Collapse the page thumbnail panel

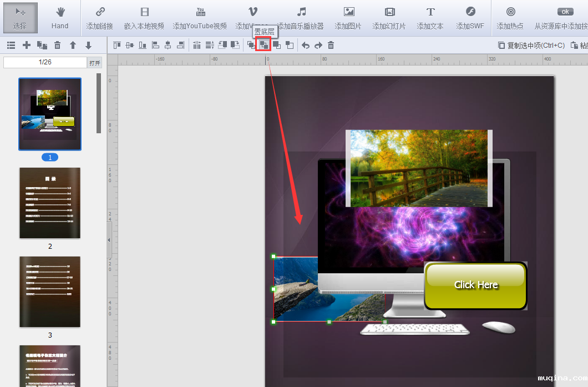coord(109,239)
